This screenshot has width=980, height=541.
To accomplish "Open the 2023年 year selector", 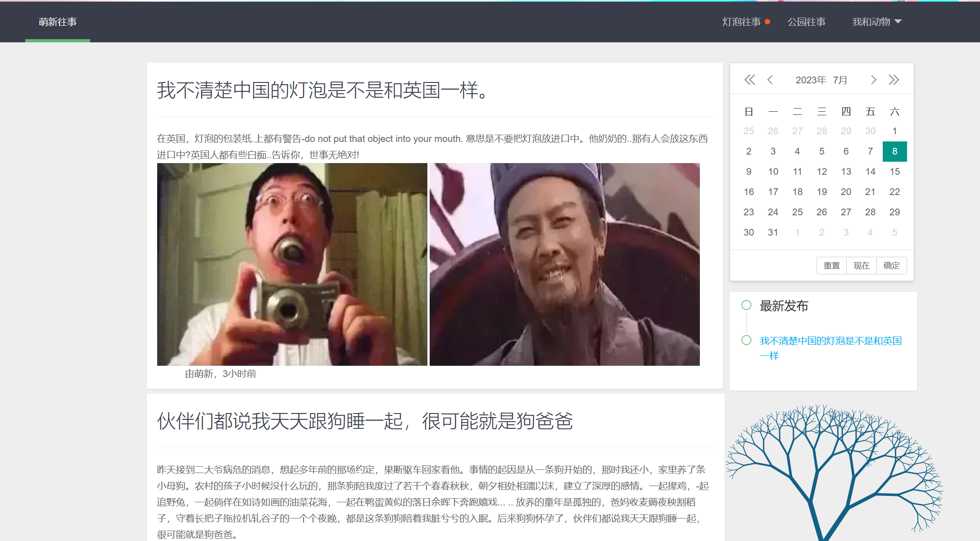I will point(810,80).
